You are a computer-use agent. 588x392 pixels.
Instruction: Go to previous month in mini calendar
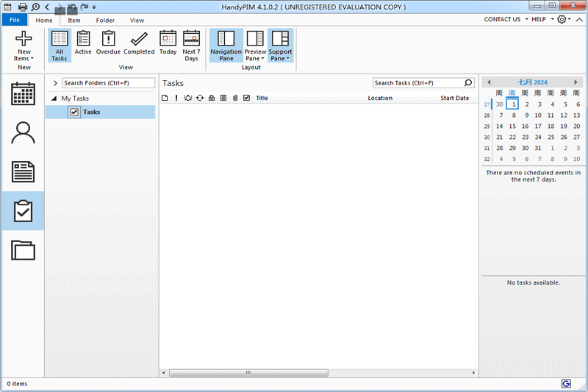coord(489,82)
